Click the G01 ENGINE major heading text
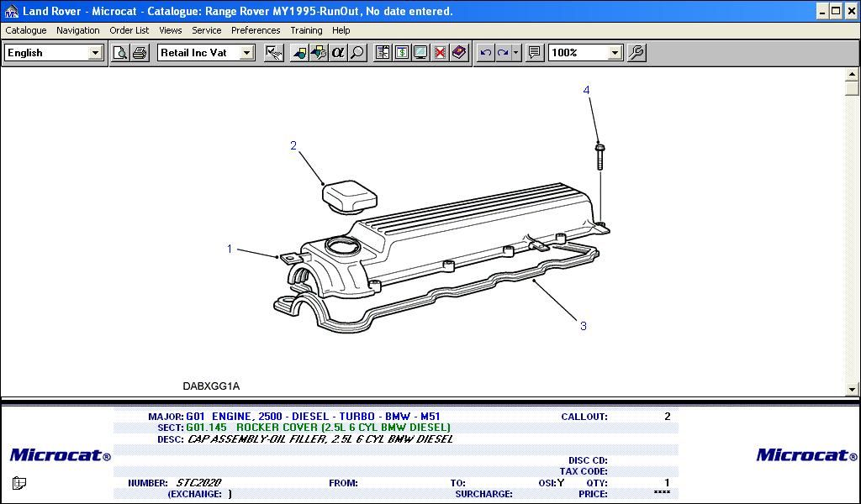Viewport: 861px width, 504px height. click(x=313, y=417)
